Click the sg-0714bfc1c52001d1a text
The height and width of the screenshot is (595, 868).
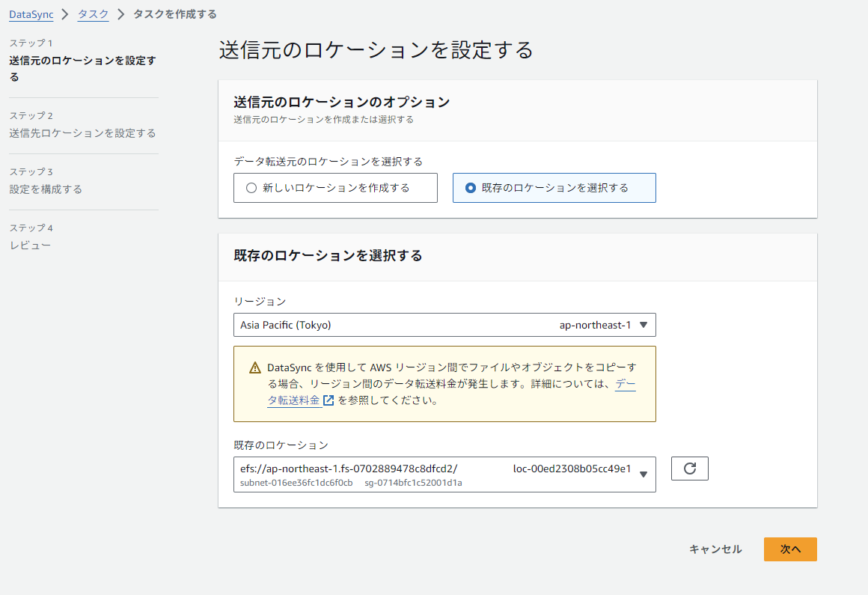(x=414, y=483)
